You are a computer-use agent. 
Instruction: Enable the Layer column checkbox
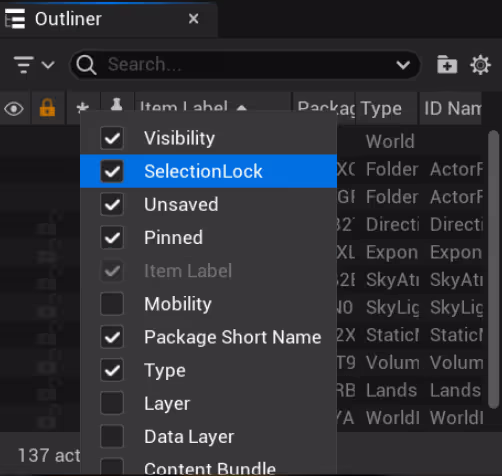[112, 404]
